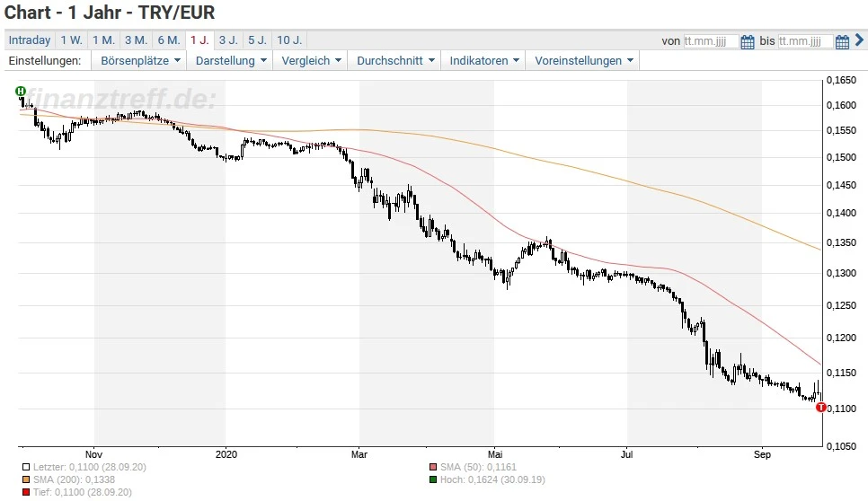Focus the 'von' start date field
Viewport: 868px width, 501px height.
[711, 41]
